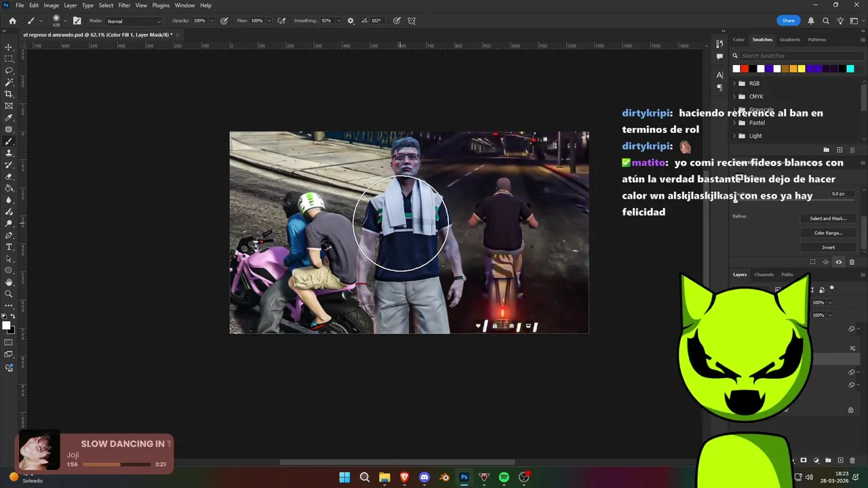Screen dimensions: 868x488
Task: Toggle symmetry paint options butterfly
Action: tap(412, 21)
